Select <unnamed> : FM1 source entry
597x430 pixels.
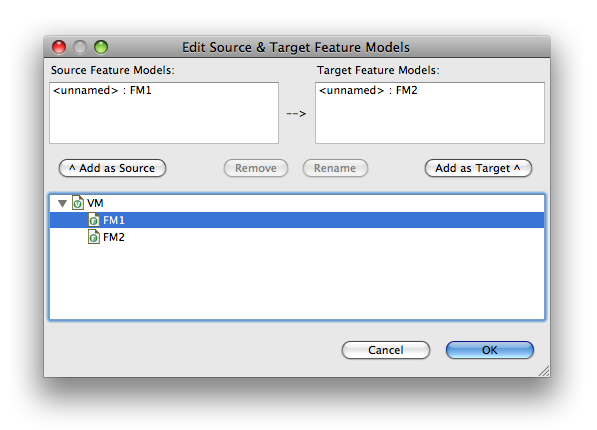102,90
